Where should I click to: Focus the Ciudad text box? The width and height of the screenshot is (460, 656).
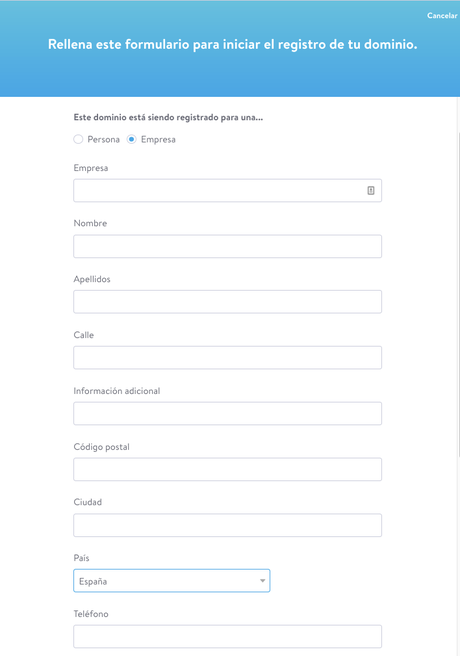[x=227, y=525]
